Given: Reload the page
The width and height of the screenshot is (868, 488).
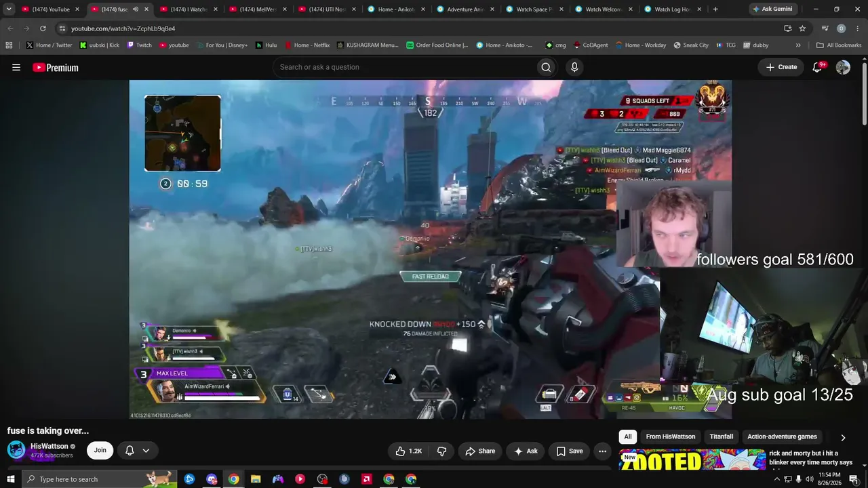Looking at the screenshot, I should (x=43, y=28).
